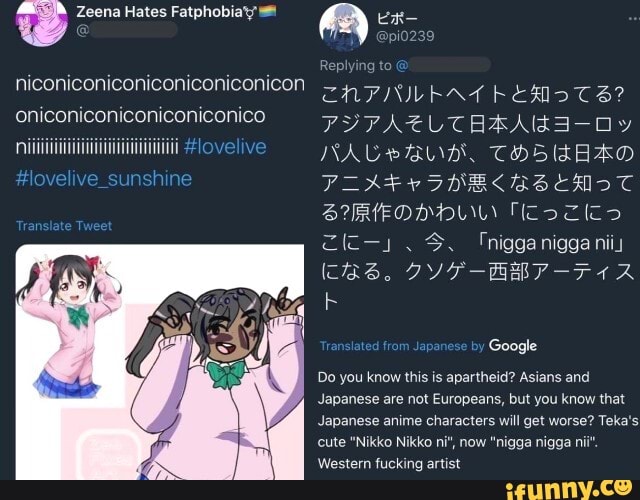Click the Translate Tweet link
The image size is (640, 500).
pyautogui.click(x=64, y=226)
